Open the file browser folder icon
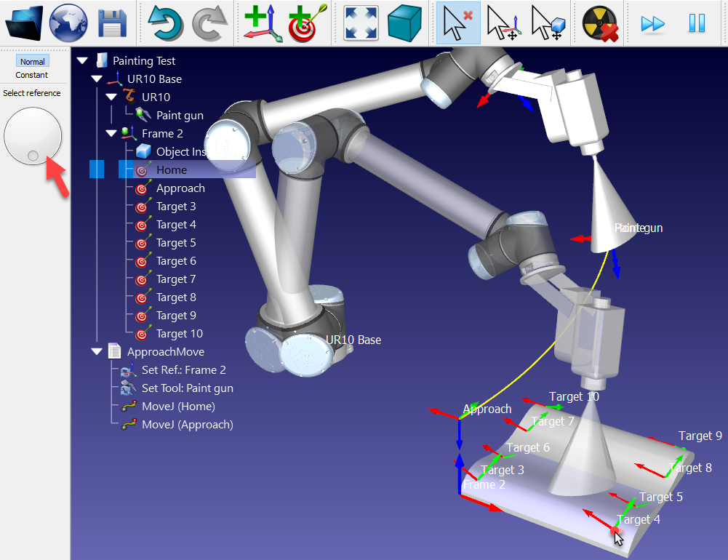Screen dimensions: 728x560 pyautogui.click(x=23, y=23)
